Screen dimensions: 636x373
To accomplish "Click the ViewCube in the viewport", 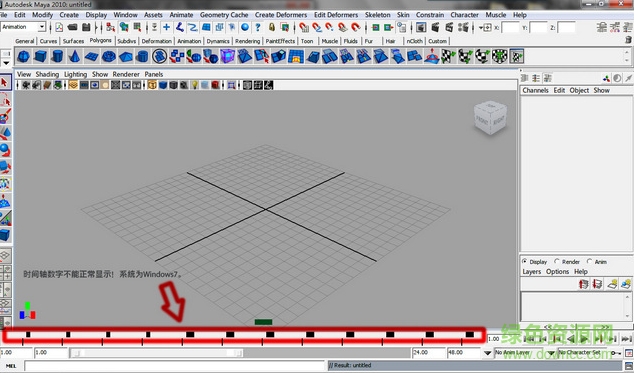I will click(x=490, y=117).
